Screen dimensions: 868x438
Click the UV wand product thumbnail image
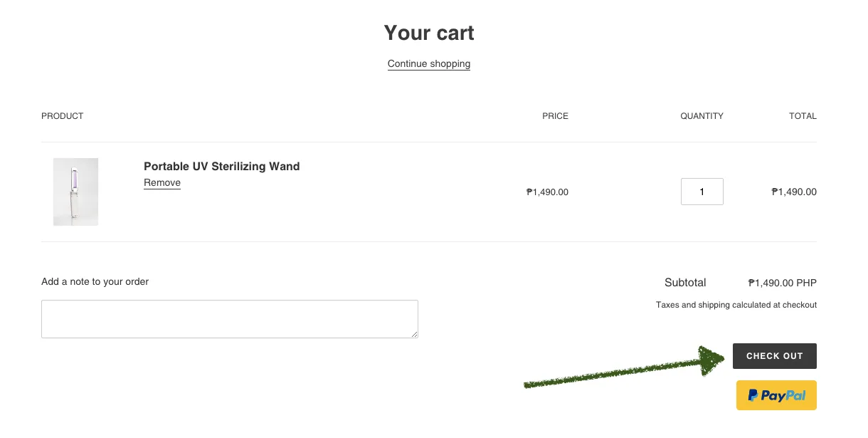(x=75, y=192)
